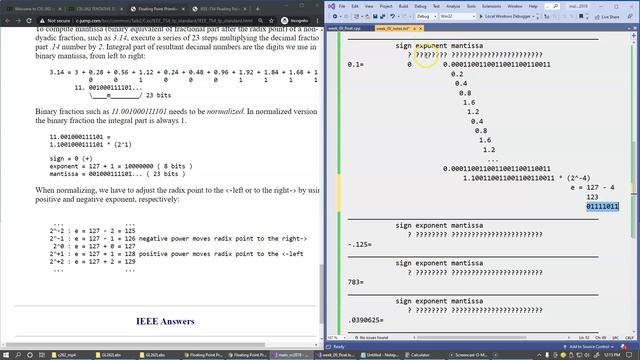This screenshot has height=360, width=640.
Task: Click Navigate Backward in Visual Studio toolbar
Action: [x=335, y=16]
